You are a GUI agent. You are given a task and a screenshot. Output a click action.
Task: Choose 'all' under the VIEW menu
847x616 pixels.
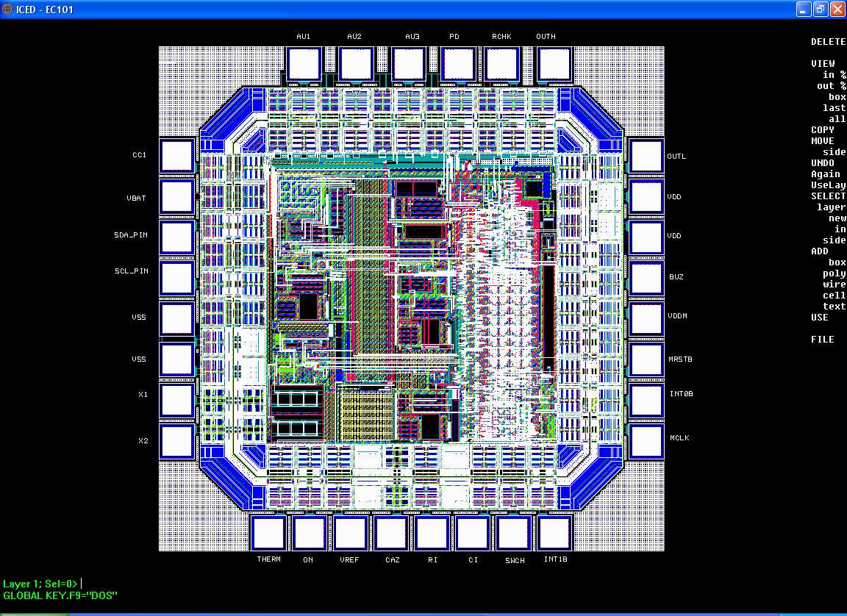click(837, 119)
